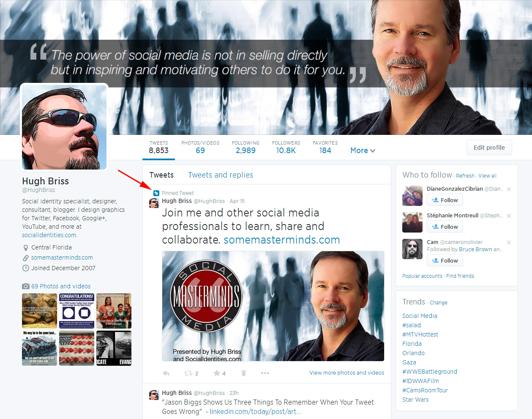Dismiss DianeGonzalezCibrian follow suggestion
532x419 pixels.
point(509,189)
